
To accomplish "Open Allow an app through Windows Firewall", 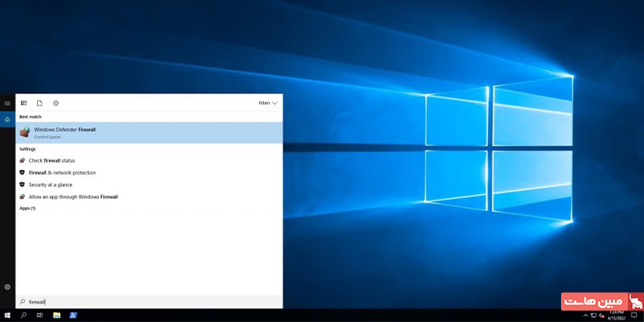I will [x=149, y=196].
